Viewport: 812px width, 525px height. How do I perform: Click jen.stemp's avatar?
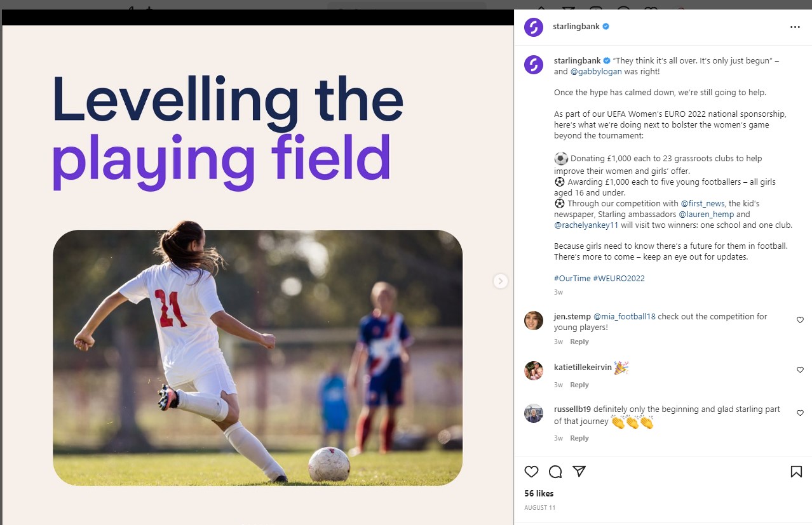point(534,321)
